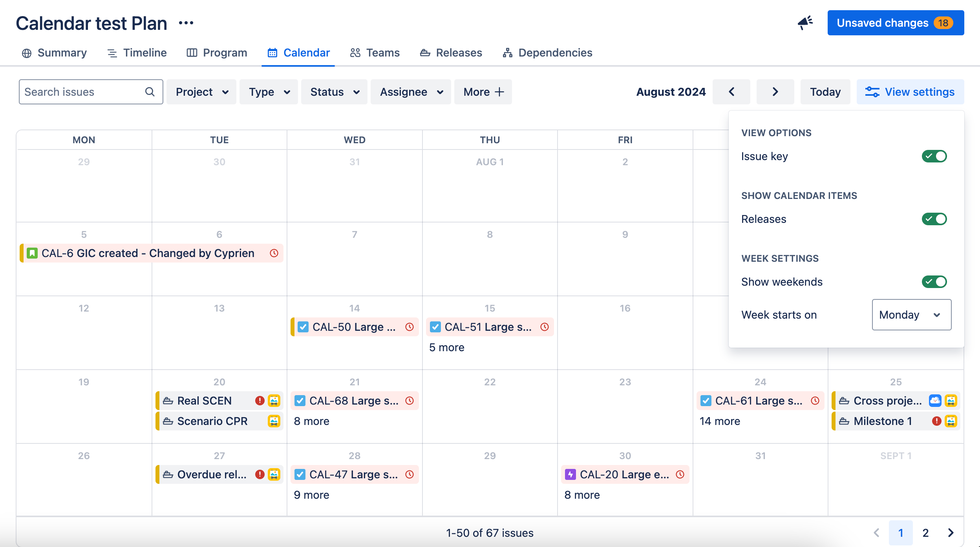Image resolution: width=980 pixels, height=547 pixels.
Task: Click the Today button
Action: [x=825, y=91]
